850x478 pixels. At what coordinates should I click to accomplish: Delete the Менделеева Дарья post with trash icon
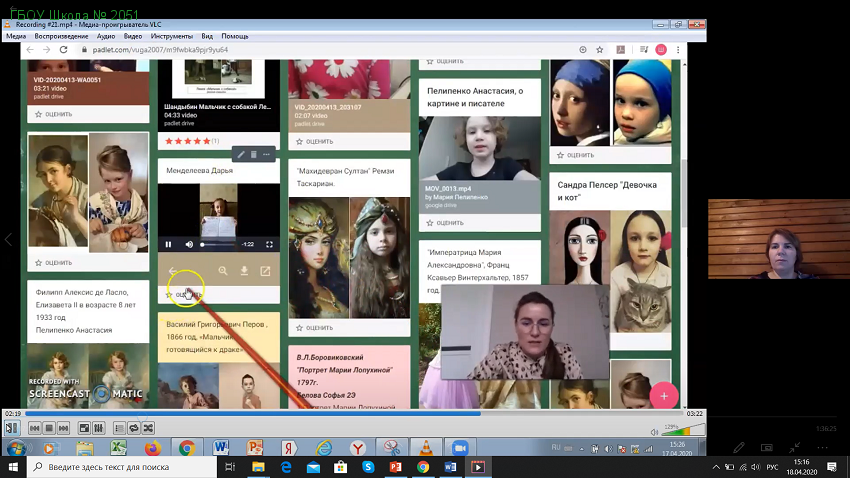(253, 154)
